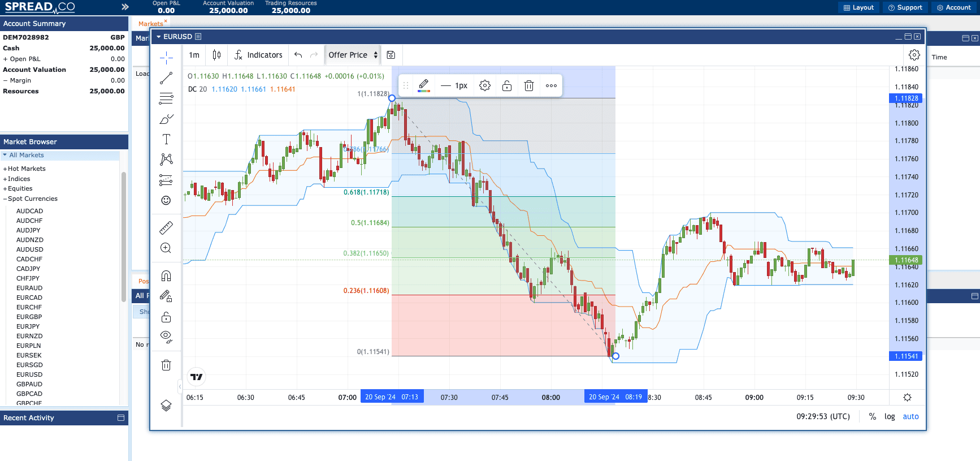Select the crosshair cursor tool
Image resolution: width=980 pixels, height=461 pixels.
tap(166, 58)
